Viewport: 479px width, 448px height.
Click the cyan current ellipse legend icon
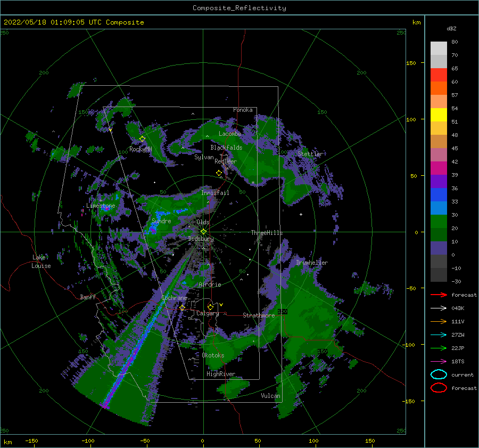[439, 374]
